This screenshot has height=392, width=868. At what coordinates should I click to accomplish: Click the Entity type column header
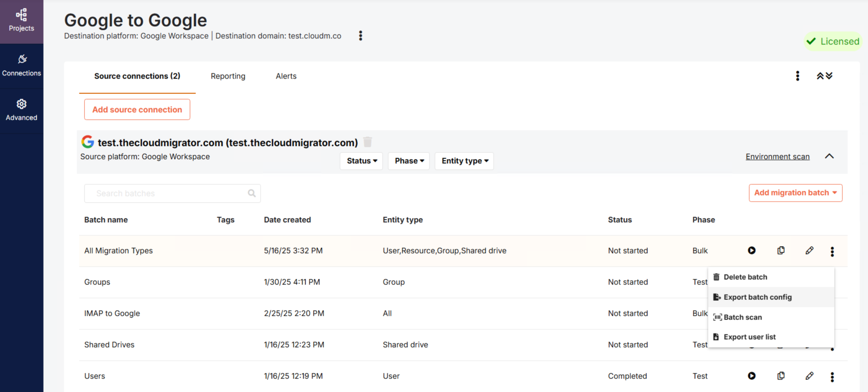402,220
